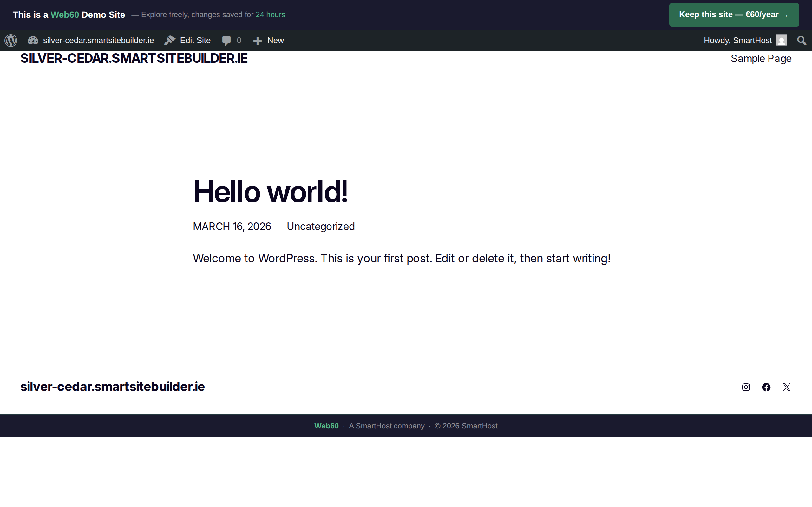Follow the green Web60 footer link

[x=326, y=426]
